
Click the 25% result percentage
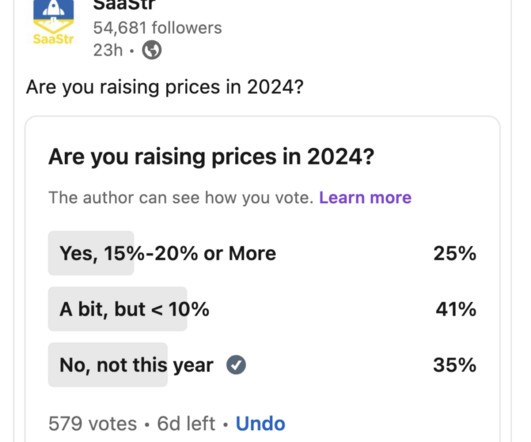point(455,253)
